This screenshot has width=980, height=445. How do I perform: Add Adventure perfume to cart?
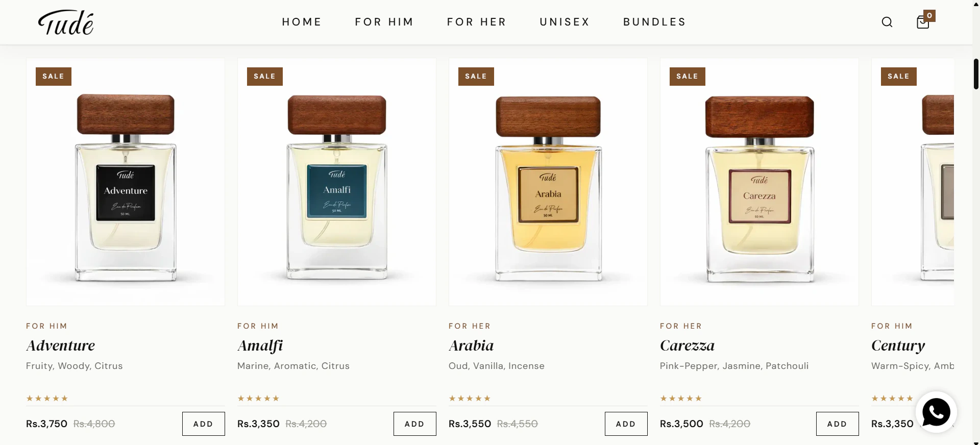click(203, 424)
